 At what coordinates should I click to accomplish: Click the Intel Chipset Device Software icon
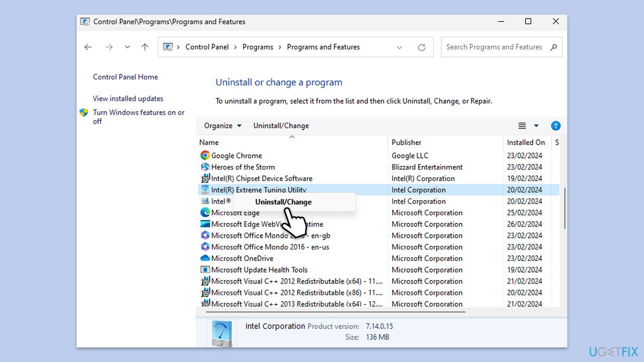point(205,178)
